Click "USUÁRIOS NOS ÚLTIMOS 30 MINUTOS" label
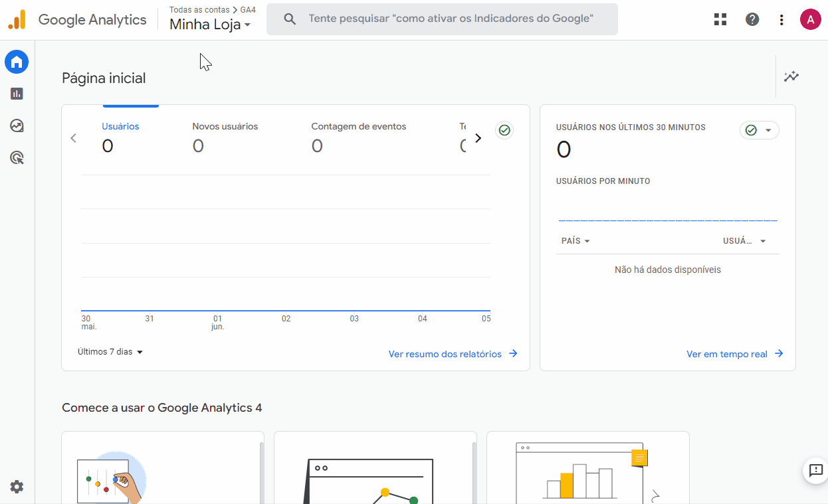The width and height of the screenshot is (828, 504). tap(631, 127)
